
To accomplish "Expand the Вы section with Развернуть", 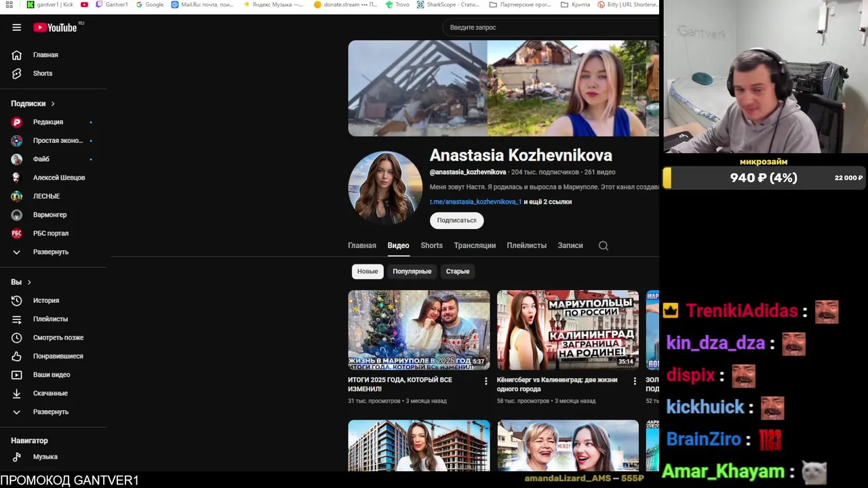I will click(51, 412).
